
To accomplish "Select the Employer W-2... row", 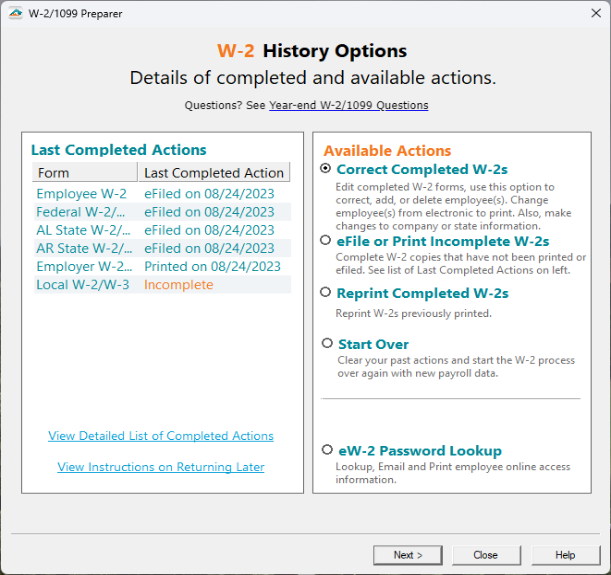I will (x=162, y=266).
